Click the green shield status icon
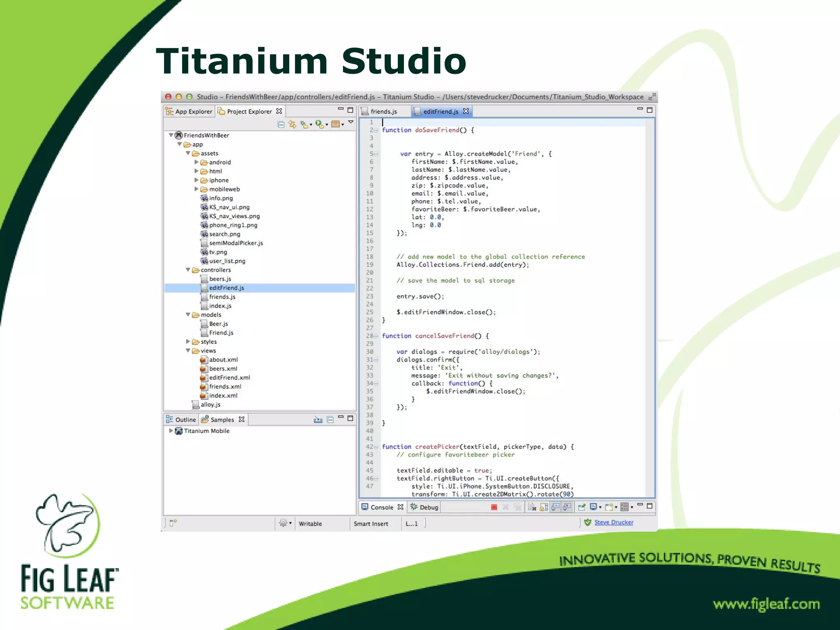The width and height of the screenshot is (840, 630). click(x=588, y=522)
